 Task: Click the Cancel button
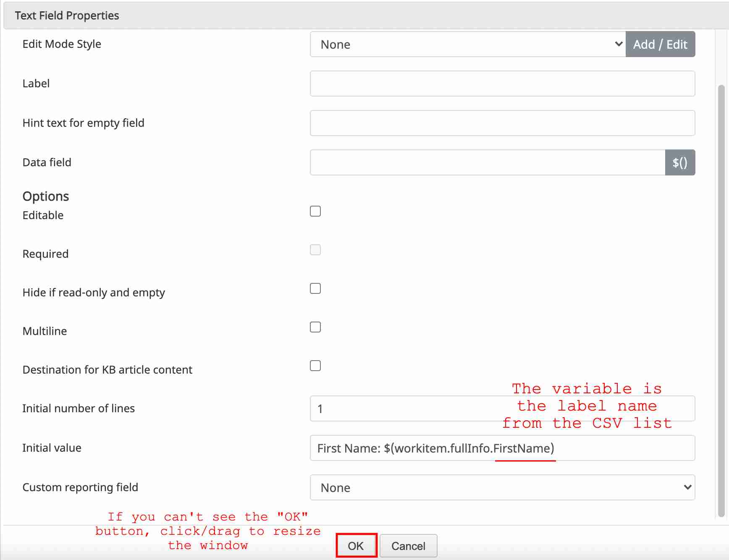(408, 546)
